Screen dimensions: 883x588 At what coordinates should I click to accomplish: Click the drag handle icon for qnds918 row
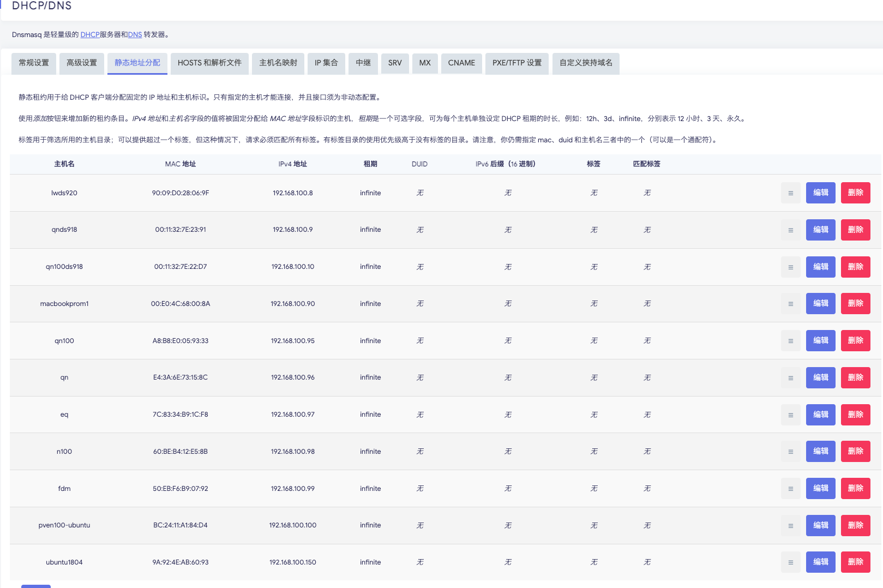point(790,230)
